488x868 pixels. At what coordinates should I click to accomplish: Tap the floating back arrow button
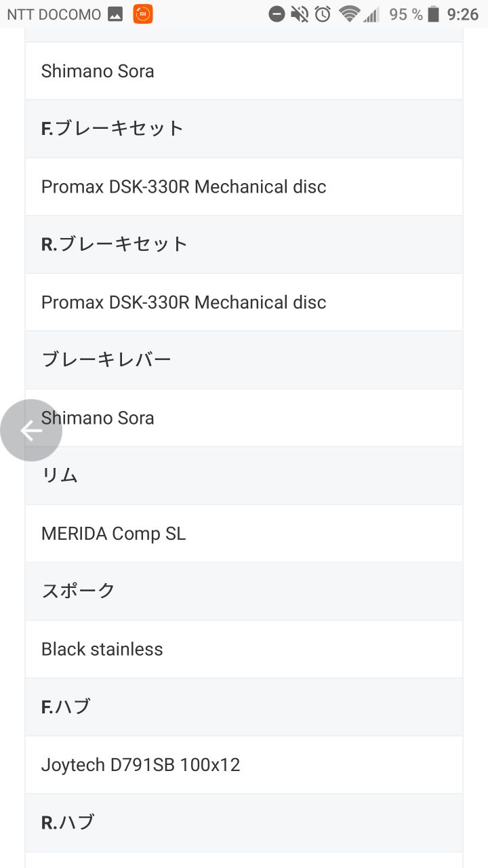click(x=31, y=430)
